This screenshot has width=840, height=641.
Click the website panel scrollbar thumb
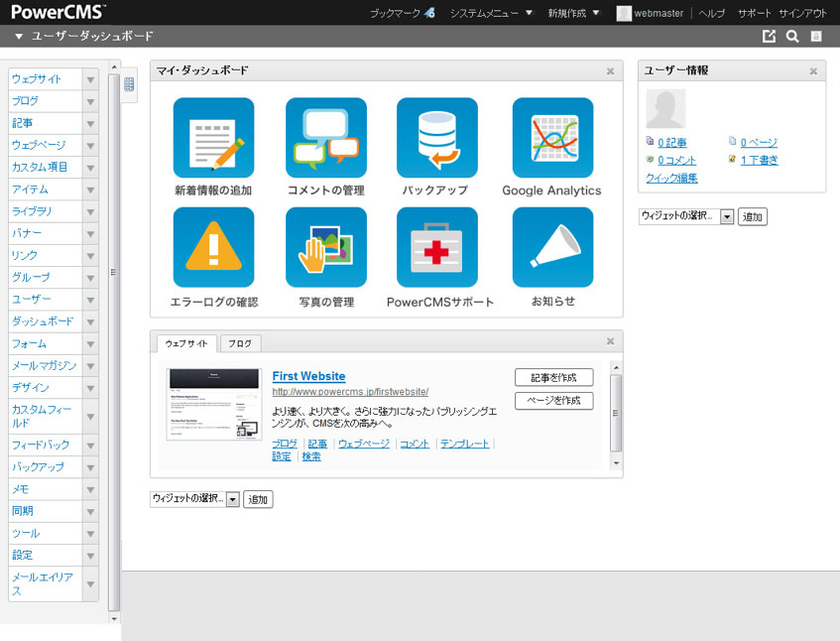click(616, 413)
